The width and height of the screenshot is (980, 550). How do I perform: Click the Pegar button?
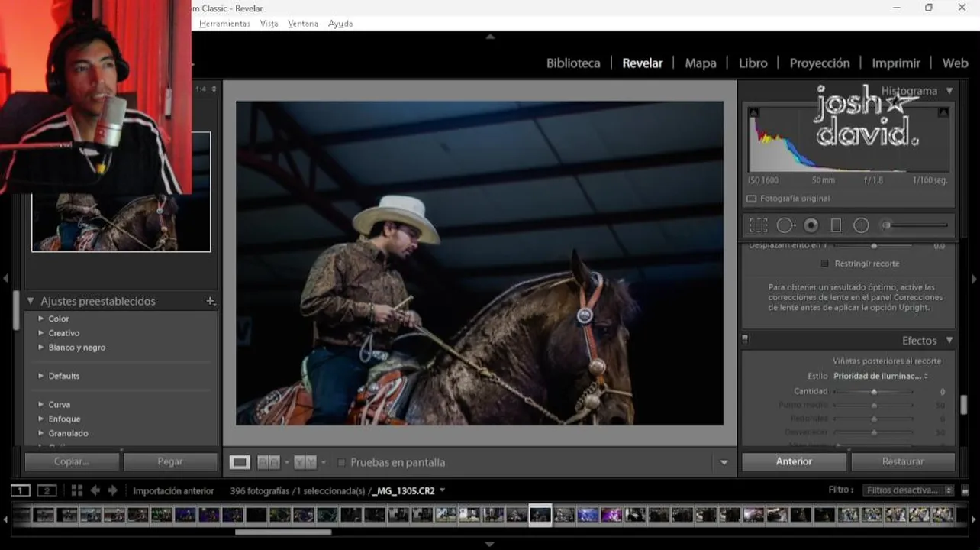click(170, 461)
